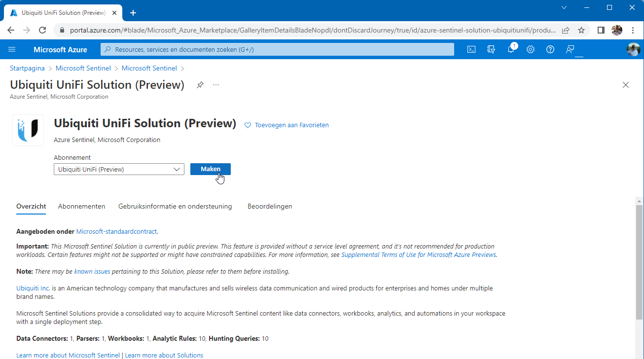644x359 pixels.
Task: Click the Azure resources search field
Action: click(276, 49)
